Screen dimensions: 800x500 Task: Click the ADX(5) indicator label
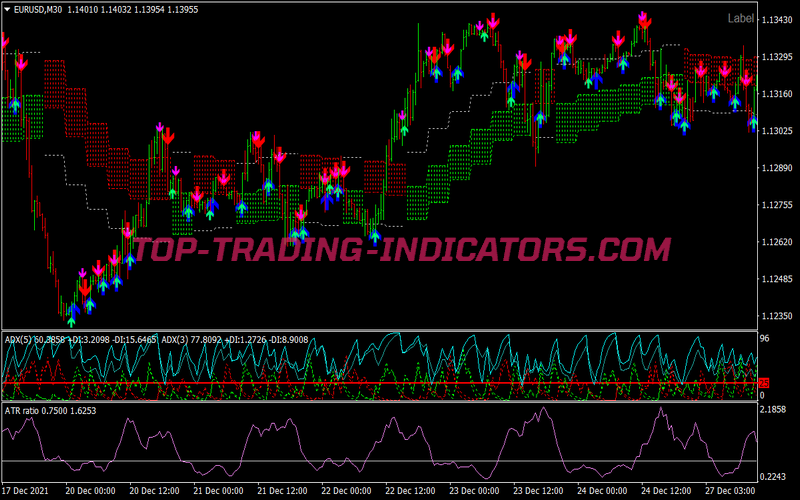coord(82,339)
